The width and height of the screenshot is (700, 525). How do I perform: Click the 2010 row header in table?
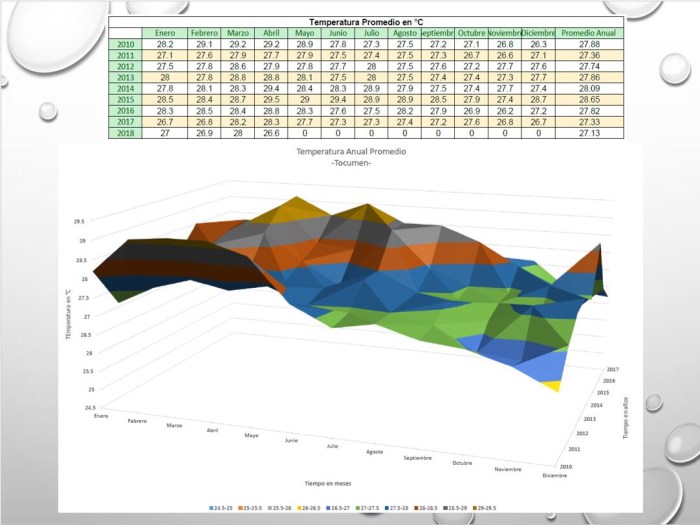pyautogui.click(x=126, y=45)
